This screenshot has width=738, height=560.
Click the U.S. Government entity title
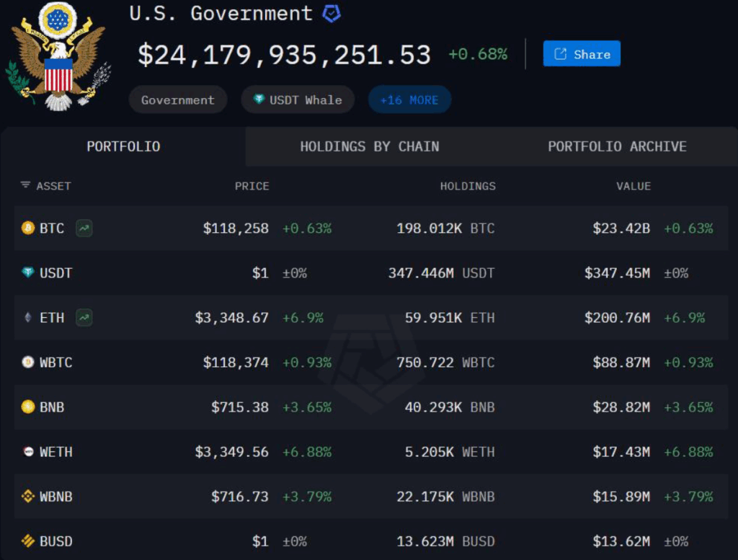tap(221, 13)
